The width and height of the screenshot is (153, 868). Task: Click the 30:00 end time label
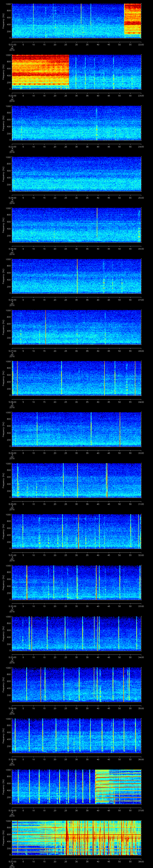click(141, 453)
